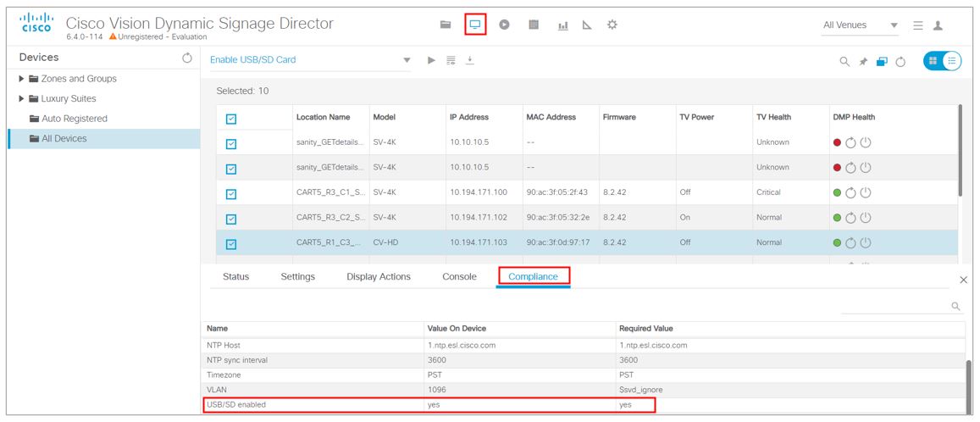The image size is (980, 422).
Task: Switch to the Compliance tab
Action: click(533, 277)
